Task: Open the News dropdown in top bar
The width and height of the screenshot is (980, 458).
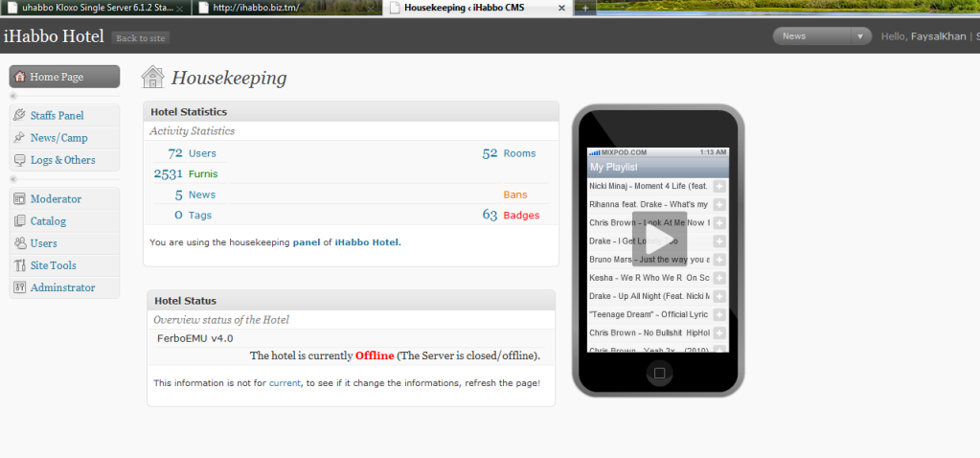Action: pos(822,36)
